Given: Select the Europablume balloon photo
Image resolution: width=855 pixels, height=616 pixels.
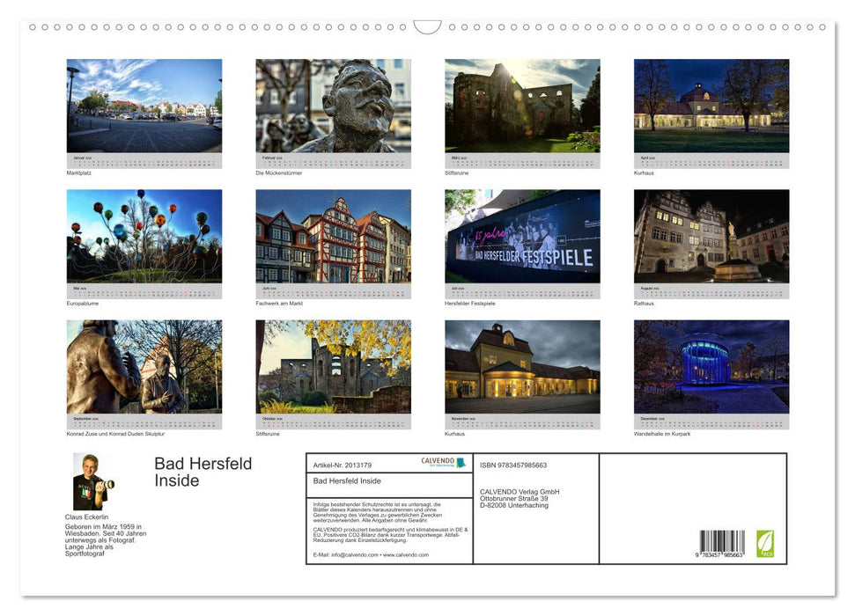Looking at the screenshot, I should pos(144,238).
